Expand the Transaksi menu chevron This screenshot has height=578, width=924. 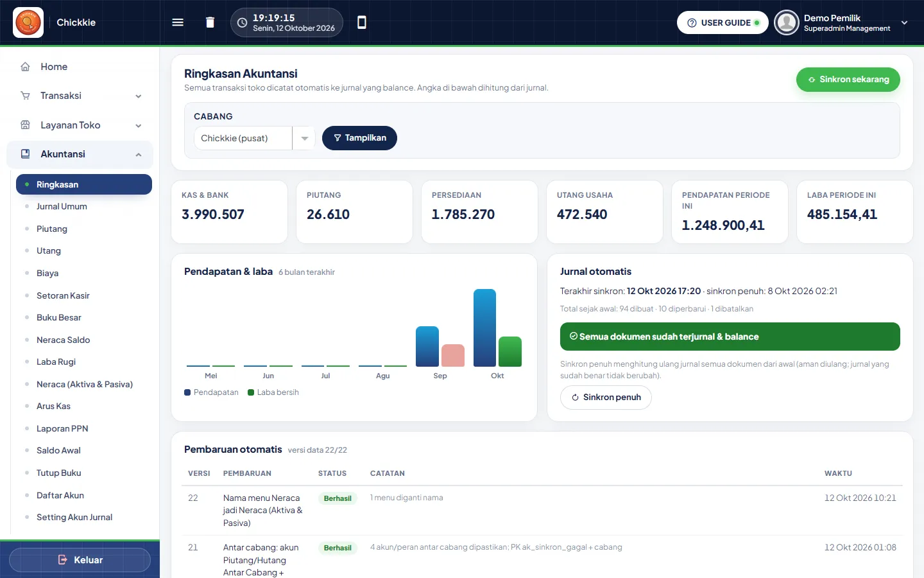coord(139,96)
